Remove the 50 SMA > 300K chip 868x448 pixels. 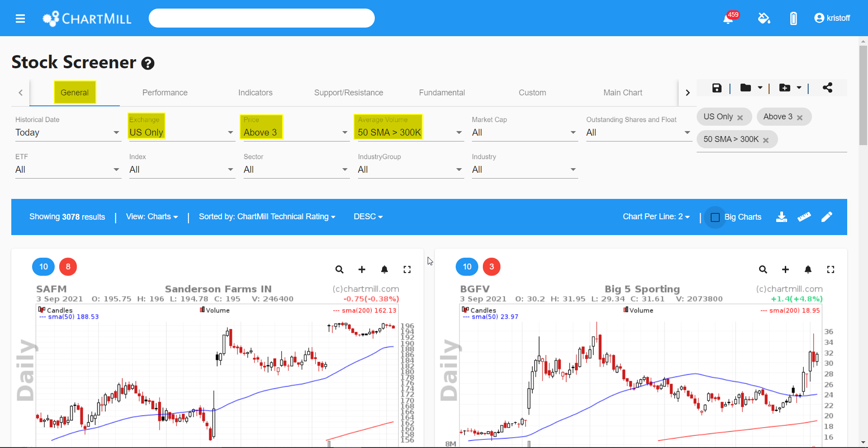766,140
